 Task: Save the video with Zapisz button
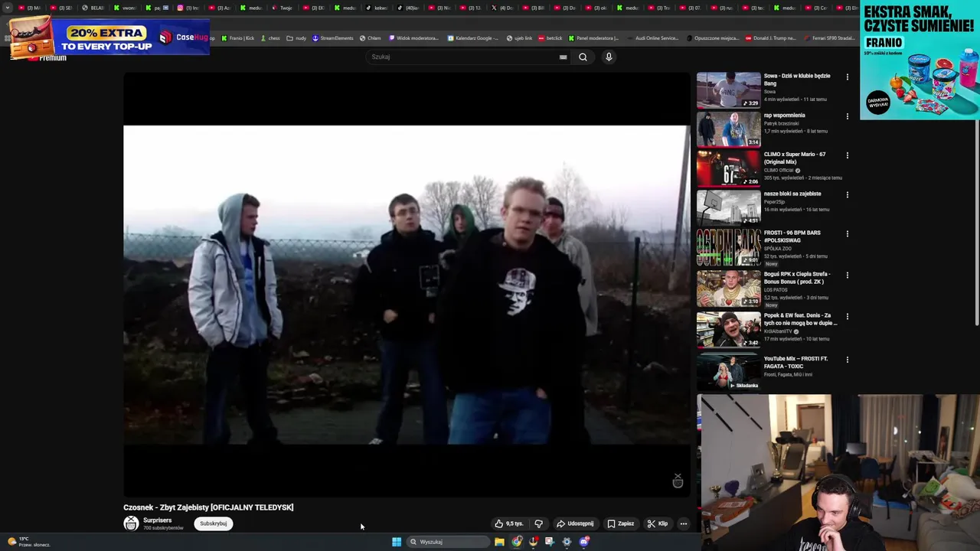pos(621,523)
